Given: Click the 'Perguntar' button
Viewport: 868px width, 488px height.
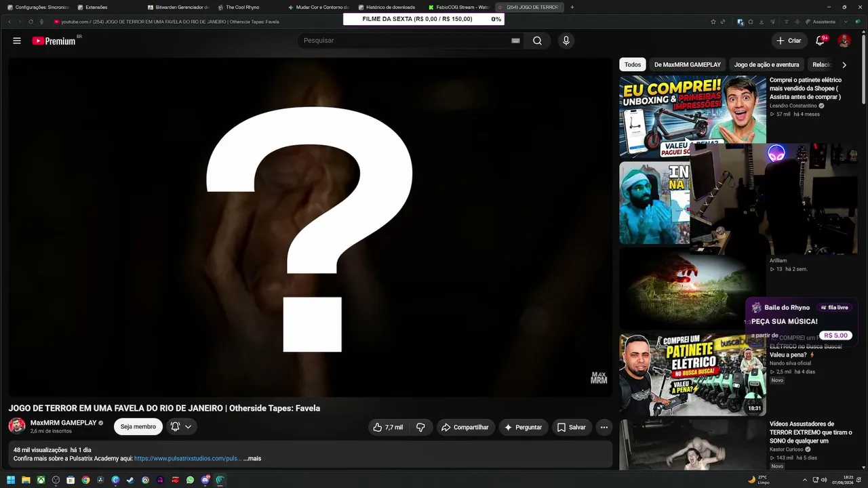Looking at the screenshot, I should (x=524, y=427).
